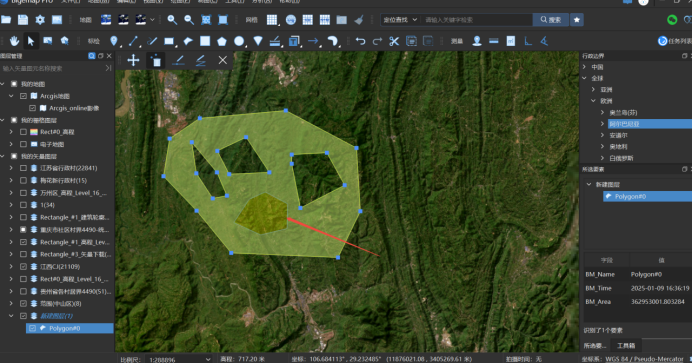
Task: Open the map scale 1:288896 dropdown
Action: pos(179,359)
